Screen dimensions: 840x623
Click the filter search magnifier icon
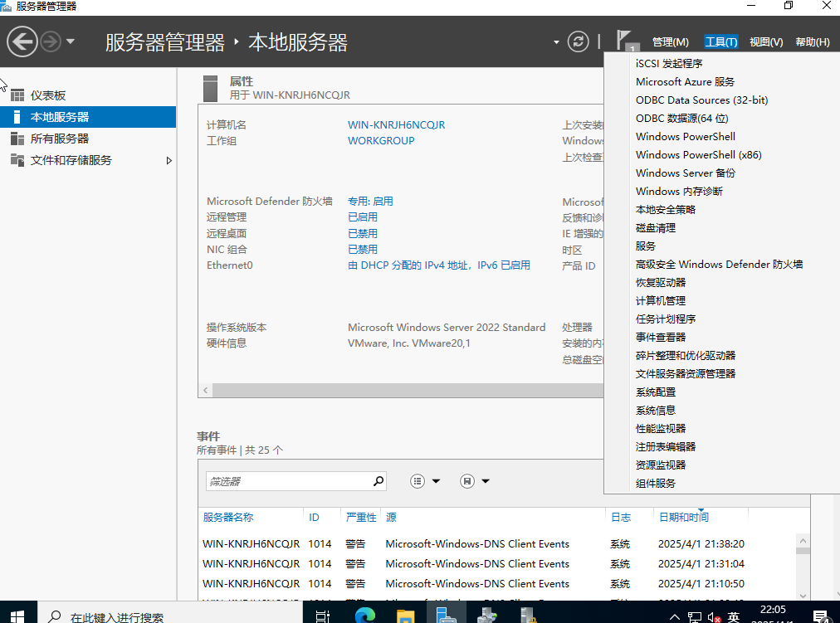(378, 480)
